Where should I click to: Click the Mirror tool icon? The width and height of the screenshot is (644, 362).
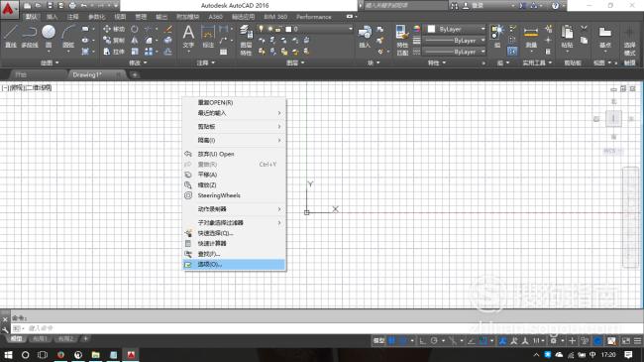click(x=135, y=40)
